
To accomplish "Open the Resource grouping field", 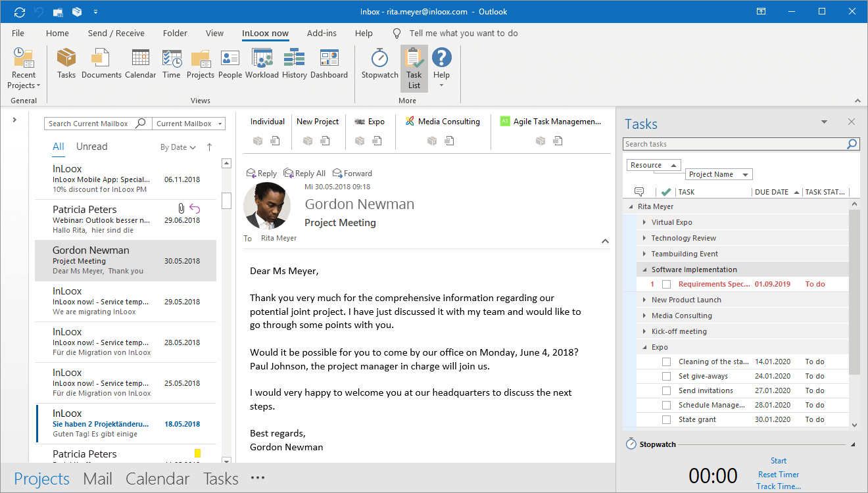I will [x=654, y=165].
